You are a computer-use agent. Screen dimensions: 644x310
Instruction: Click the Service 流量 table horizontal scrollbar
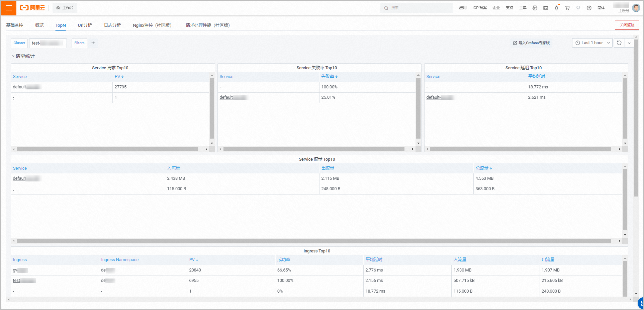314,241
